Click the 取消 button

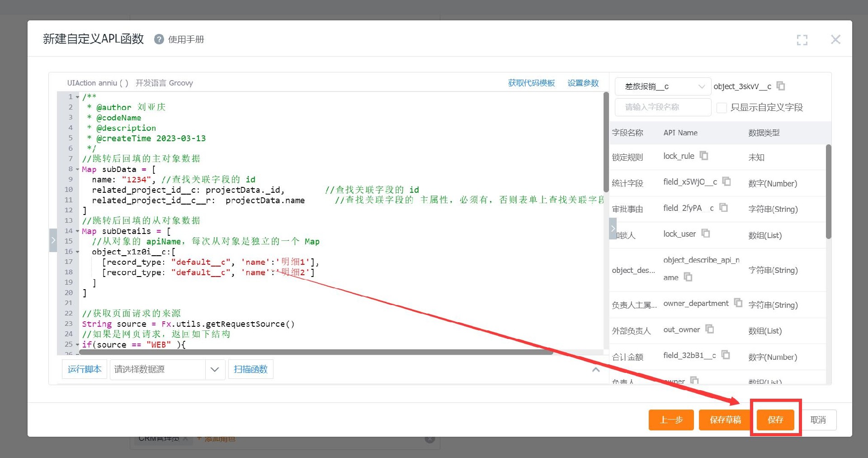pos(818,420)
